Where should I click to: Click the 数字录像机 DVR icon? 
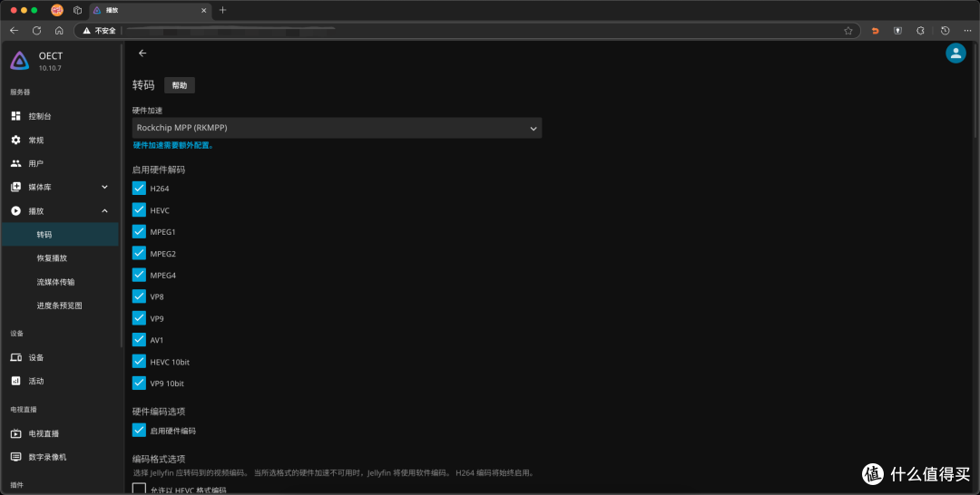coord(15,457)
